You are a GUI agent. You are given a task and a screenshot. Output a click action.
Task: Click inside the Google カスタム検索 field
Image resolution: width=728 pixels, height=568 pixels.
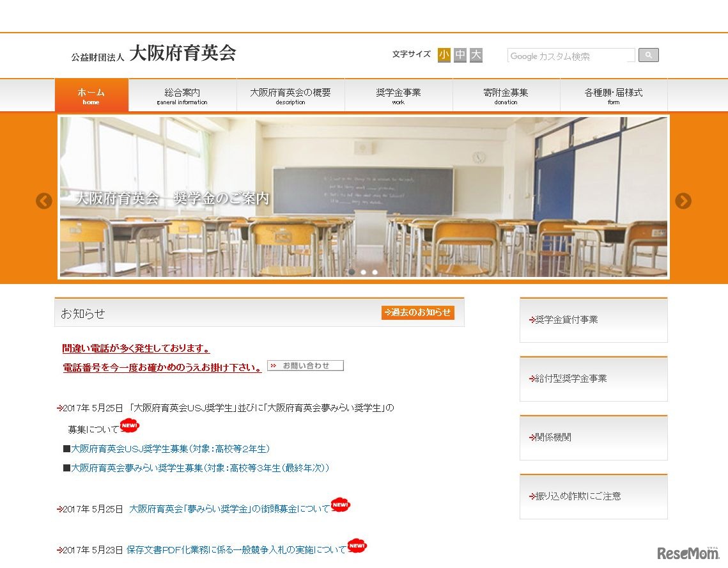[569, 55]
